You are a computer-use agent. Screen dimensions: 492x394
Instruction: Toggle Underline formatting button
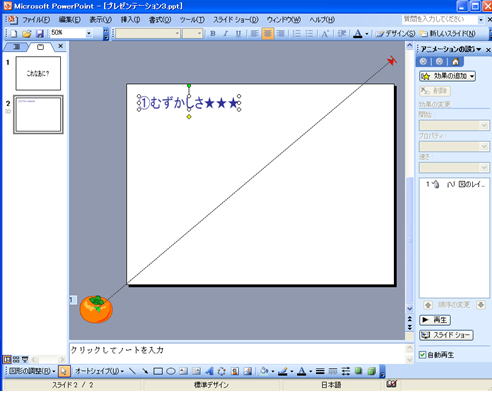238,33
